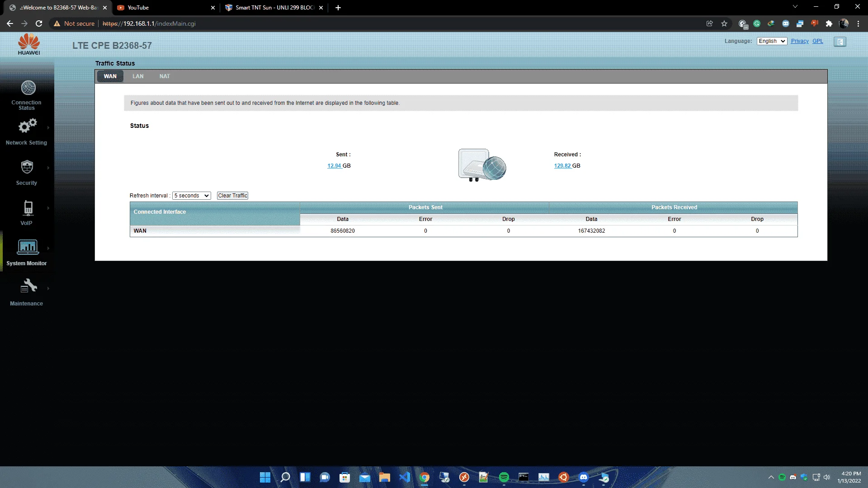Open Connection Status in router sidebar
Image resolution: width=868 pixels, height=488 pixels.
click(x=28, y=95)
